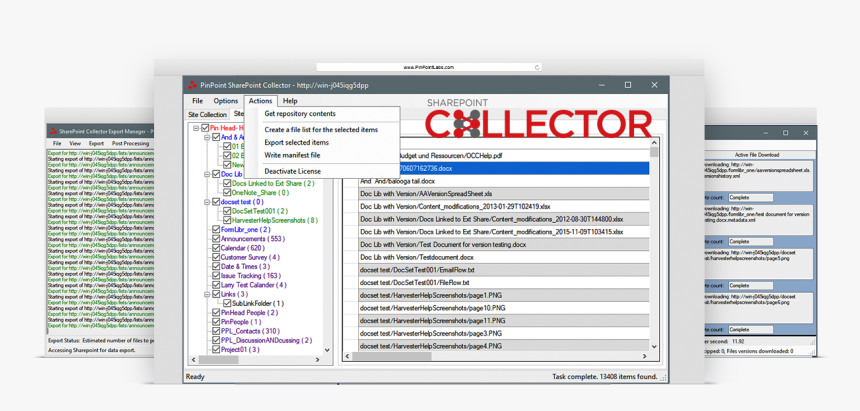This screenshot has height=411, width=860.
Task: Click Deactivate License in the menu
Action: (293, 171)
